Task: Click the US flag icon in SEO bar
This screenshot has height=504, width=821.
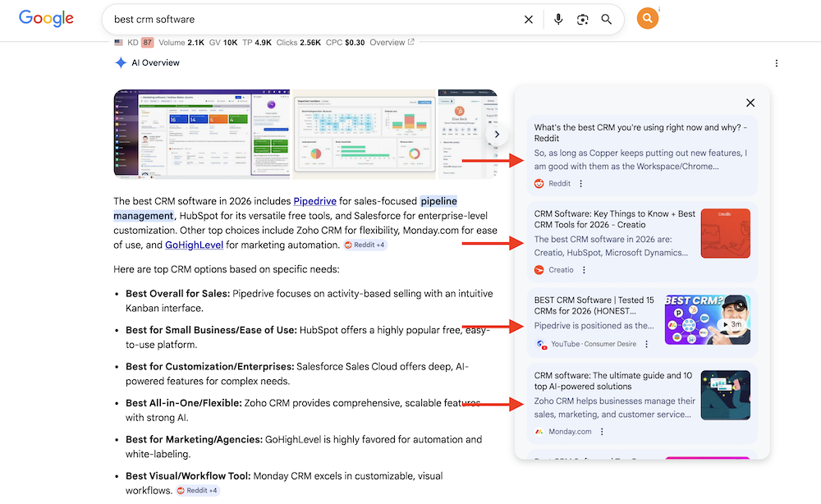Action: coord(119,43)
